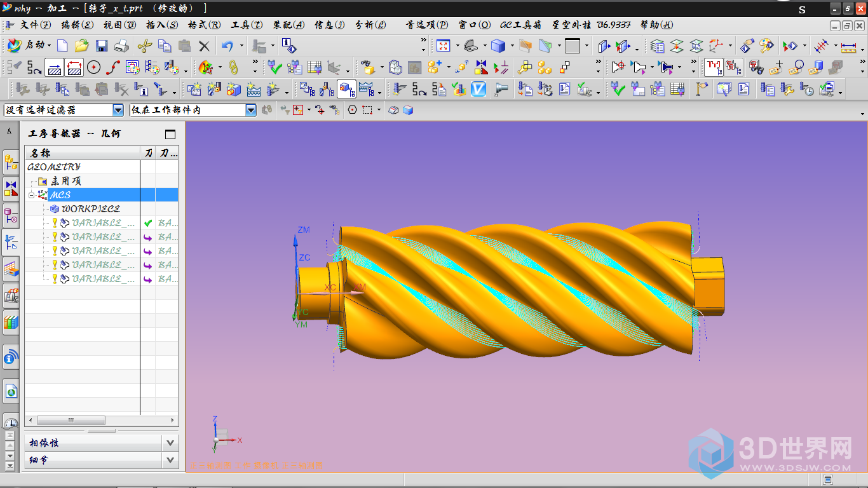This screenshot has height=488, width=868.
Task: Click the information icon in the sidebar
Action: [x=11, y=358]
